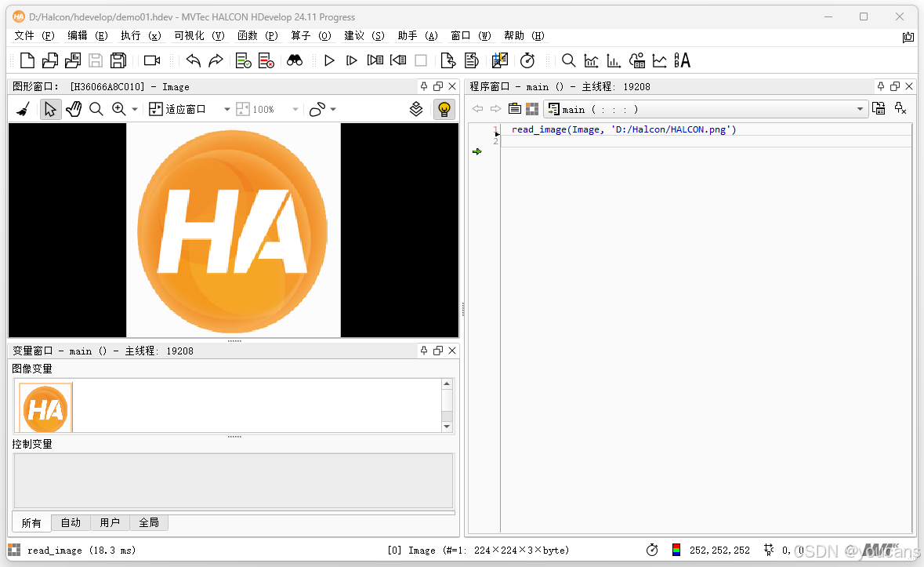Open the 可视化 (V) menu
The width and height of the screenshot is (924, 567).
pyautogui.click(x=199, y=35)
